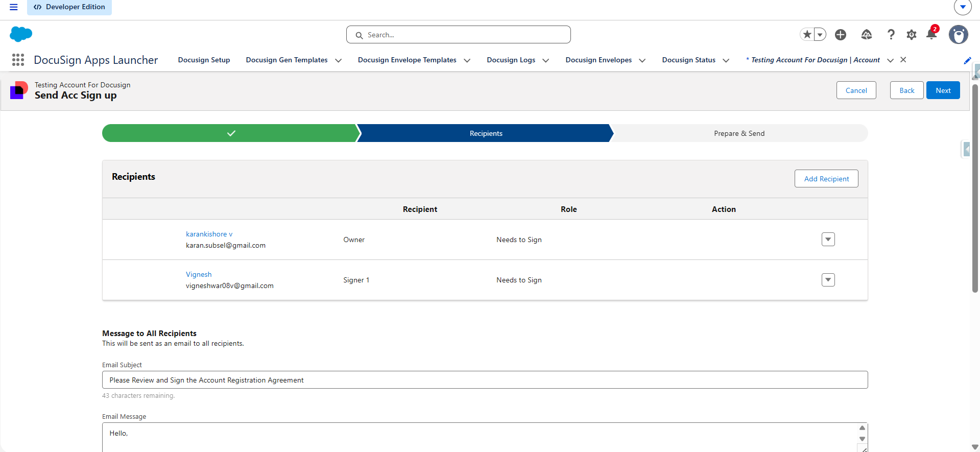Click the Favorites star icon
980x452 pixels.
(x=807, y=34)
